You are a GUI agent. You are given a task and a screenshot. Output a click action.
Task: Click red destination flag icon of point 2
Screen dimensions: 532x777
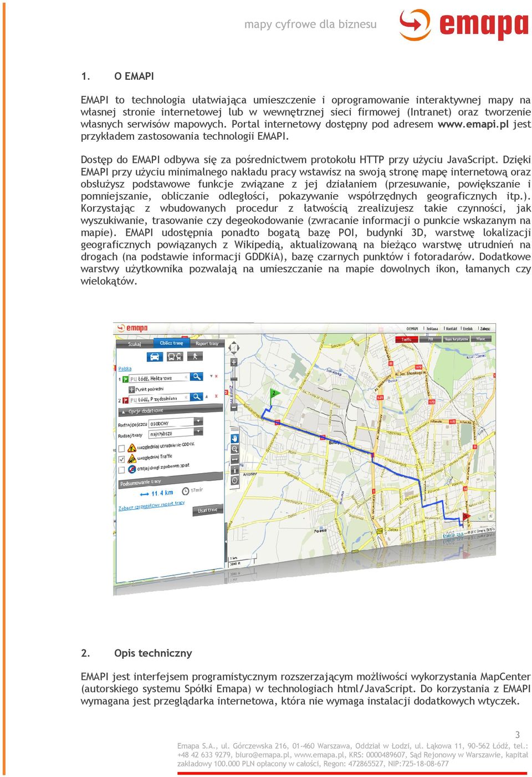tap(125, 400)
